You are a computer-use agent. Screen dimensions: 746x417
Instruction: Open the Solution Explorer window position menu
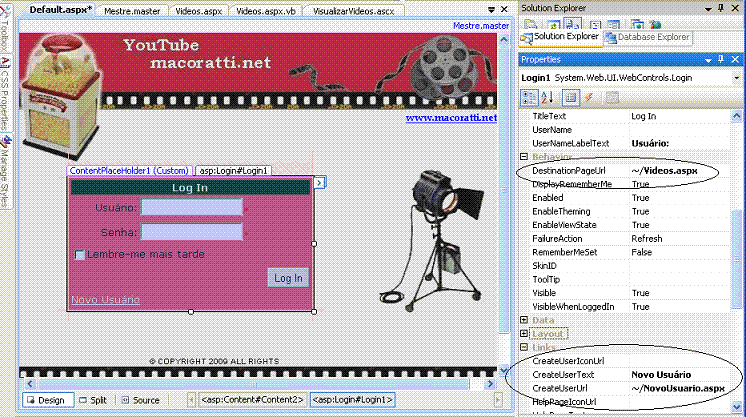click(708, 9)
